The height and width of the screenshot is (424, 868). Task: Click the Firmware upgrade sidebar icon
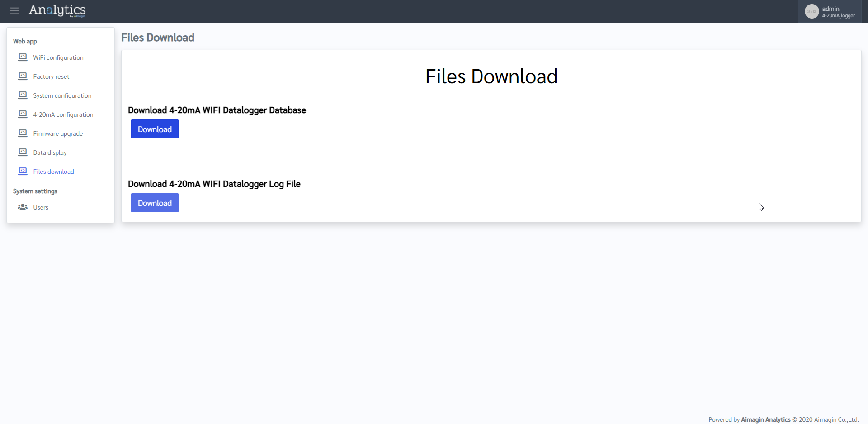(x=23, y=133)
